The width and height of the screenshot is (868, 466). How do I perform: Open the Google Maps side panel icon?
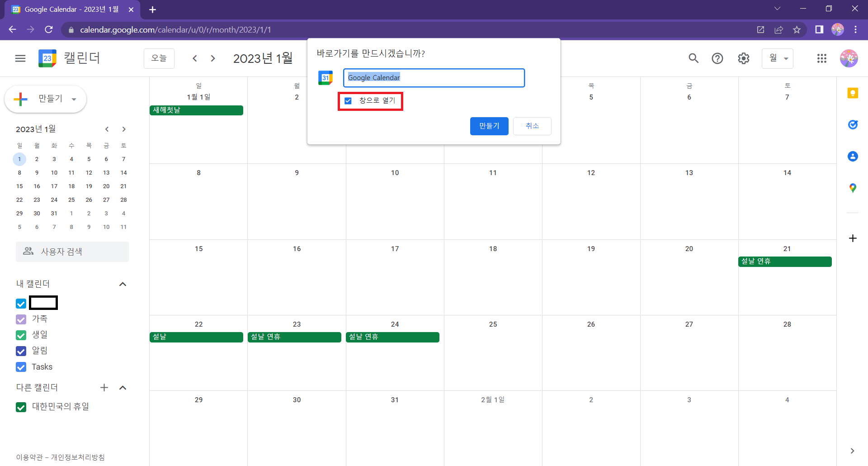point(853,188)
